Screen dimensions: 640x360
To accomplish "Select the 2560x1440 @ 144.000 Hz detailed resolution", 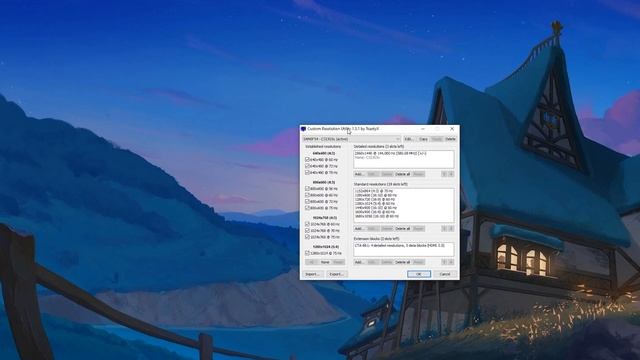I will (391, 153).
